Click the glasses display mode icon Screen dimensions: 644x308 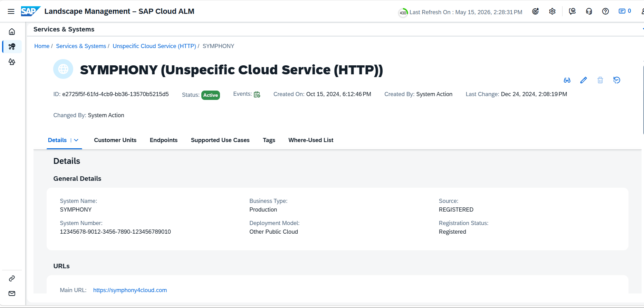[x=567, y=80]
